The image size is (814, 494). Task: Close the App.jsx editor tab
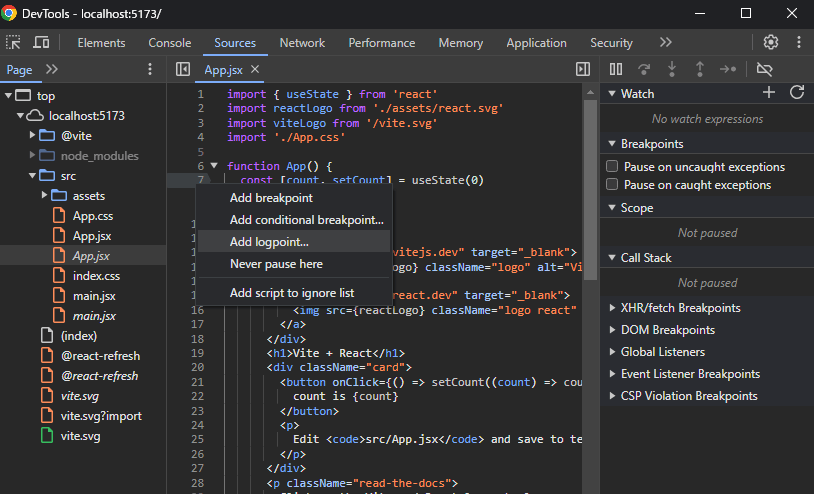255,69
